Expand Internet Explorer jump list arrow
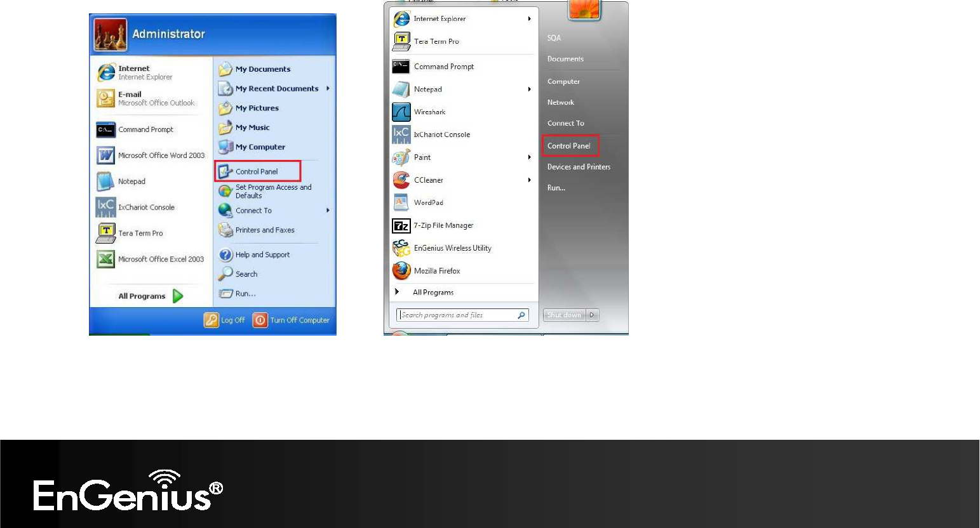This screenshot has width=980, height=528. click(529, 18)
